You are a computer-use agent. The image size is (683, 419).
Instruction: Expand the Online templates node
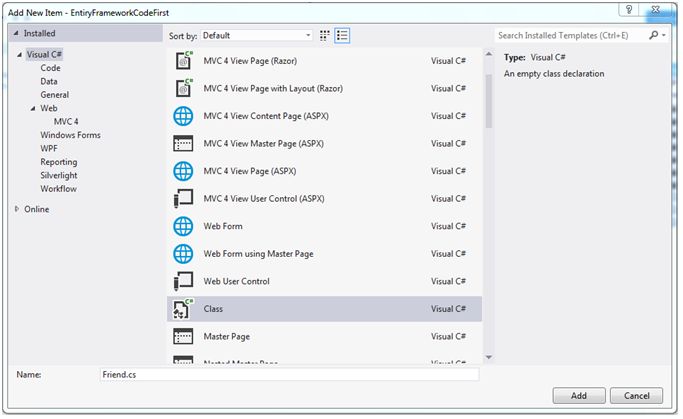pyautogui.click(x=17, y=209)
